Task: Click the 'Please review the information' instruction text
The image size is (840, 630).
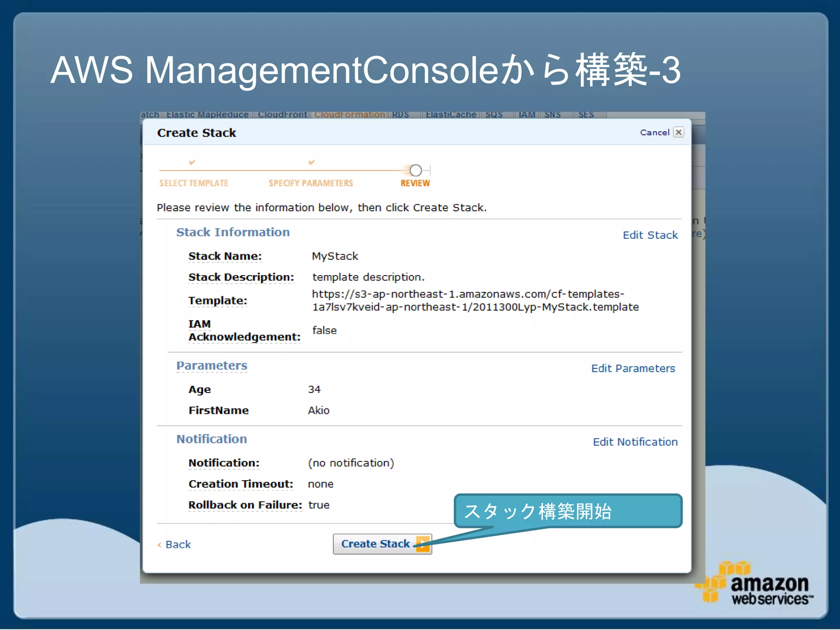Action: coord(322,208)
